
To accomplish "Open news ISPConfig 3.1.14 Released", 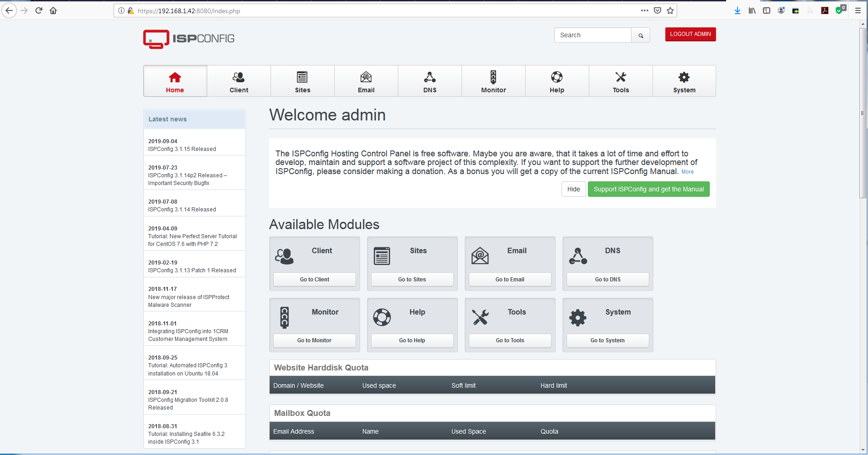I will (x=182, y=210).
